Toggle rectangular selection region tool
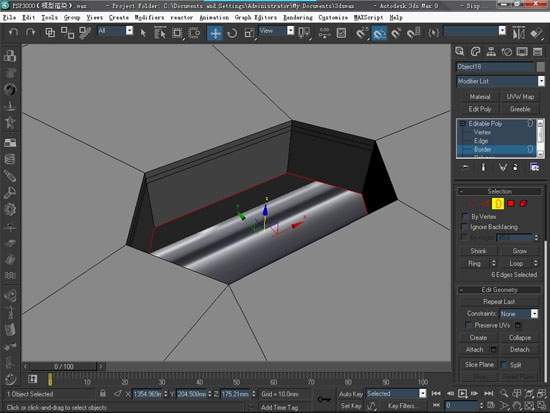 pos(177,33)
